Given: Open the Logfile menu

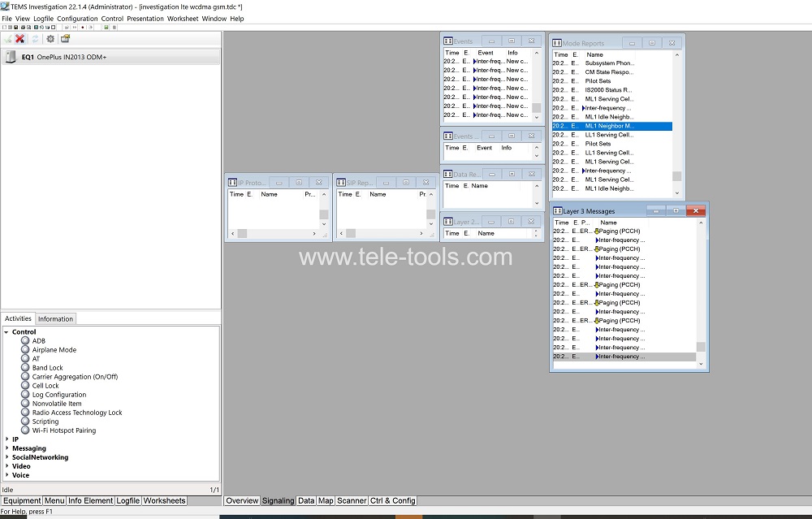Looking at the screenshot, I should [43, 18].
